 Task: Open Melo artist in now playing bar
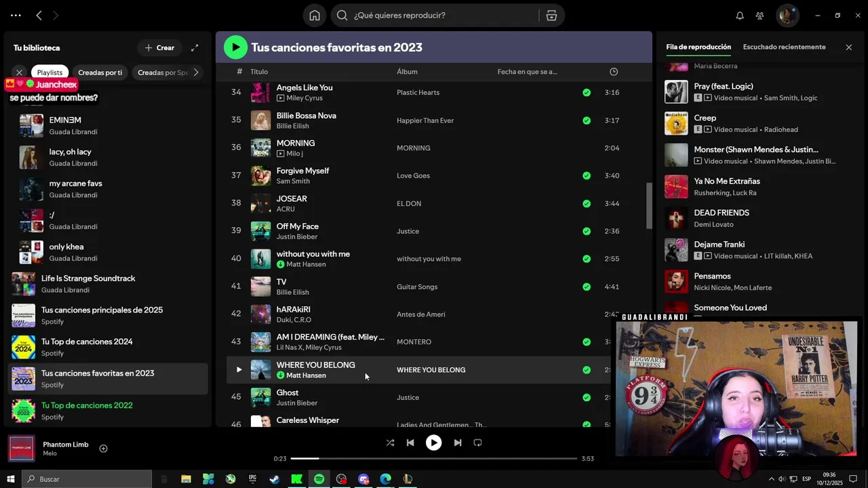click(50, 454)
